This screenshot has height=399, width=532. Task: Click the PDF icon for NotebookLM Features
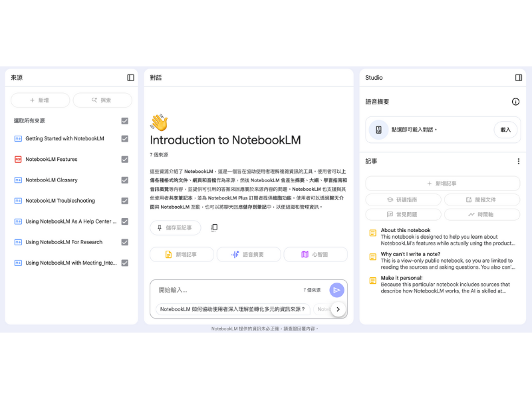[x=18, y=160]
